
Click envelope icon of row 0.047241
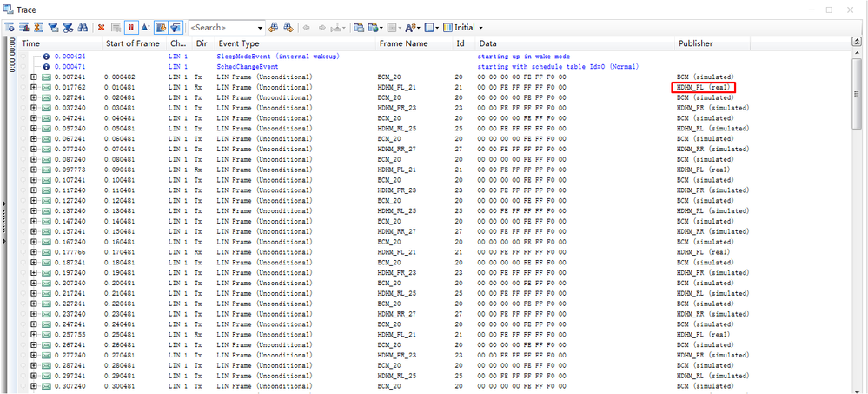[x=46, y=118]
